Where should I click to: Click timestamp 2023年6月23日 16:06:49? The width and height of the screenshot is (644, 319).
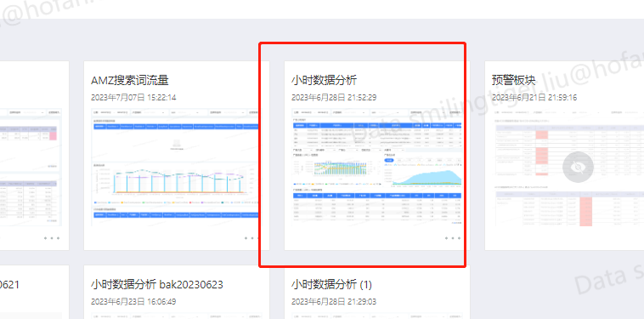(x=133, y=302)
